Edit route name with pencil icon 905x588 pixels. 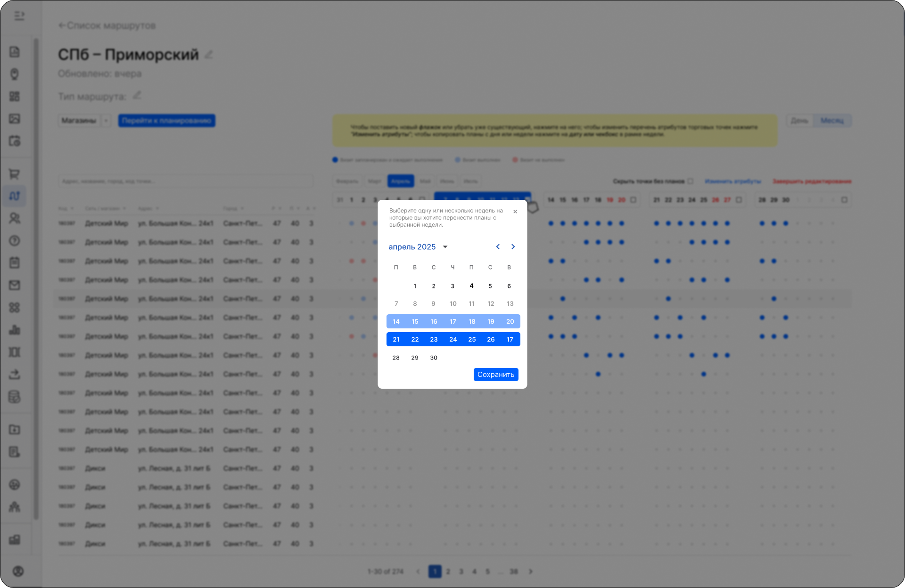pos(209,55)
